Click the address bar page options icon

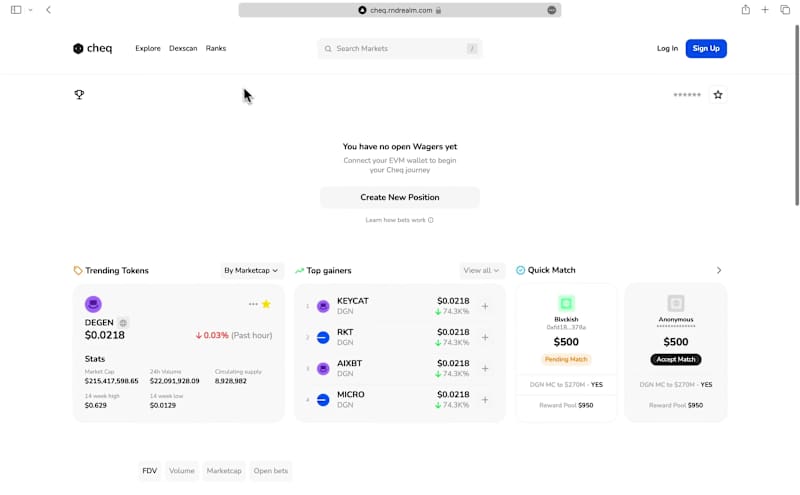pos(552,10)
